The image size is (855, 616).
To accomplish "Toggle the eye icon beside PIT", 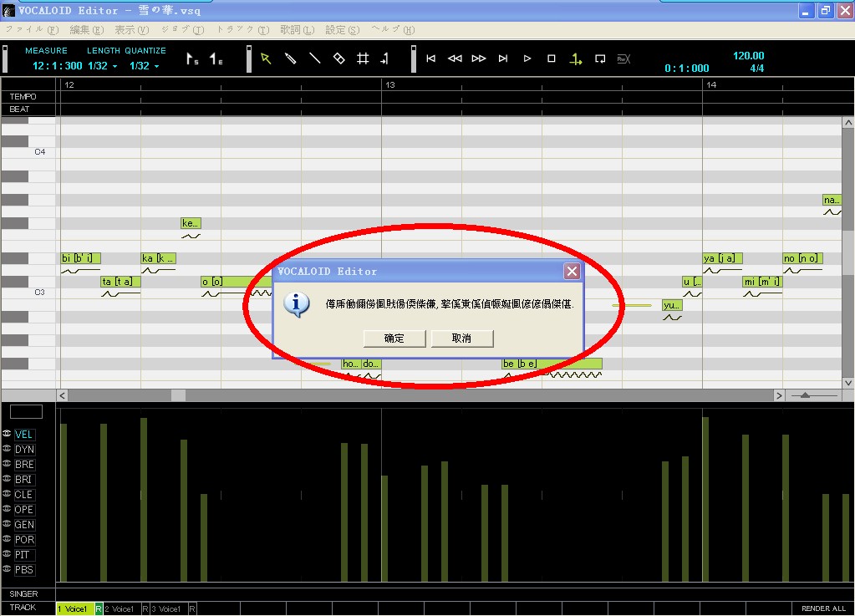I will pos(7,554).
